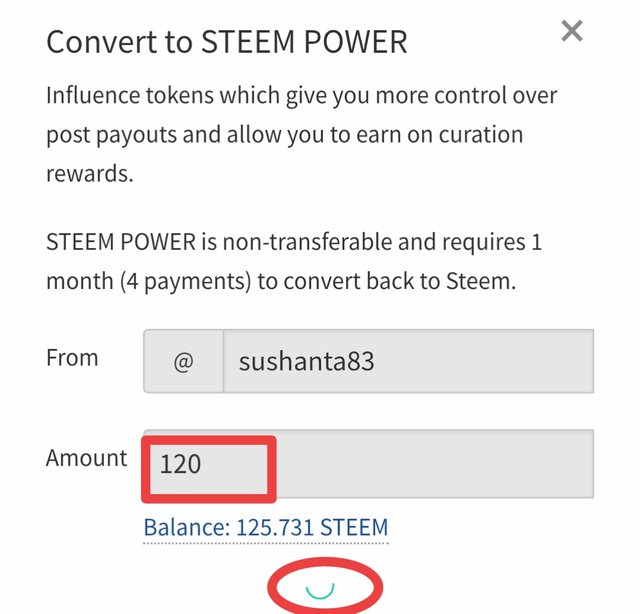Image resolution: width=640 pixels, height=614 pixels.
Task: Place the cursor after the 120 value
Action: click(203, 464)
